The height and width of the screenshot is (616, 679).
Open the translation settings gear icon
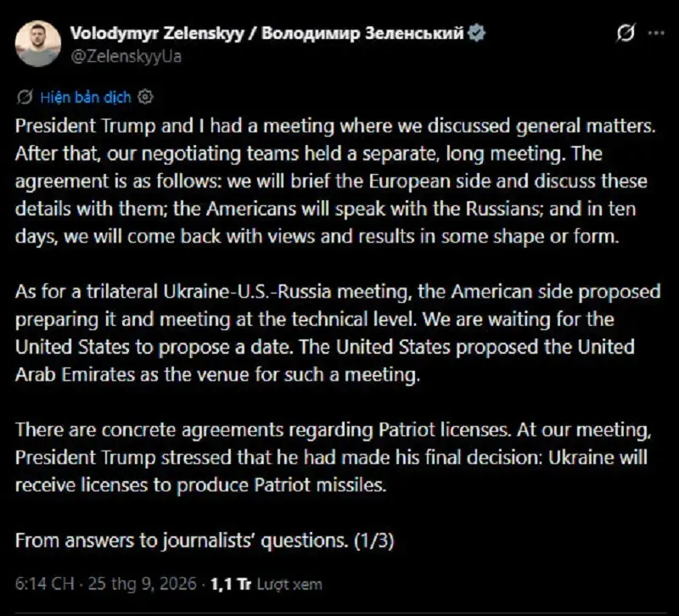[x=145, y=97]
